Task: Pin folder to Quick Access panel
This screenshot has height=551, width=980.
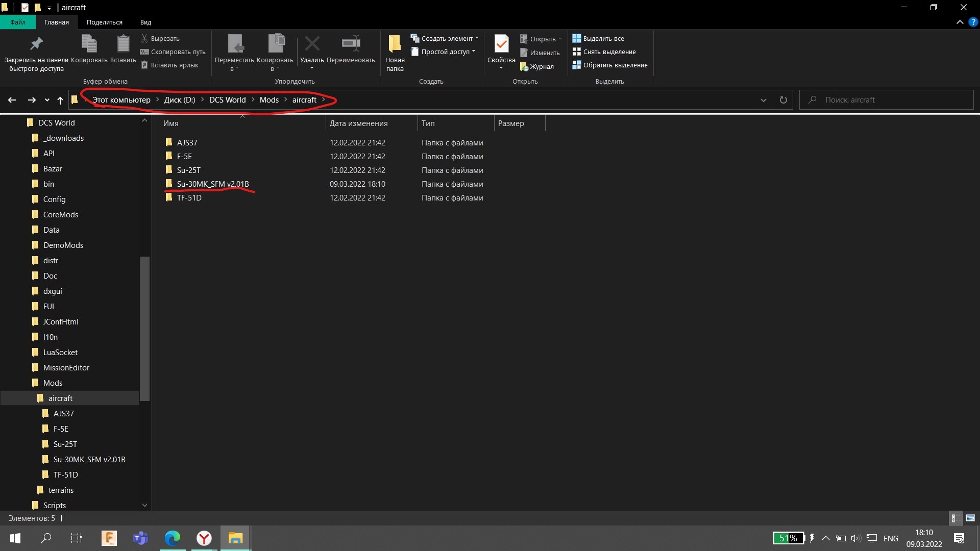Action: pos(36,53)
